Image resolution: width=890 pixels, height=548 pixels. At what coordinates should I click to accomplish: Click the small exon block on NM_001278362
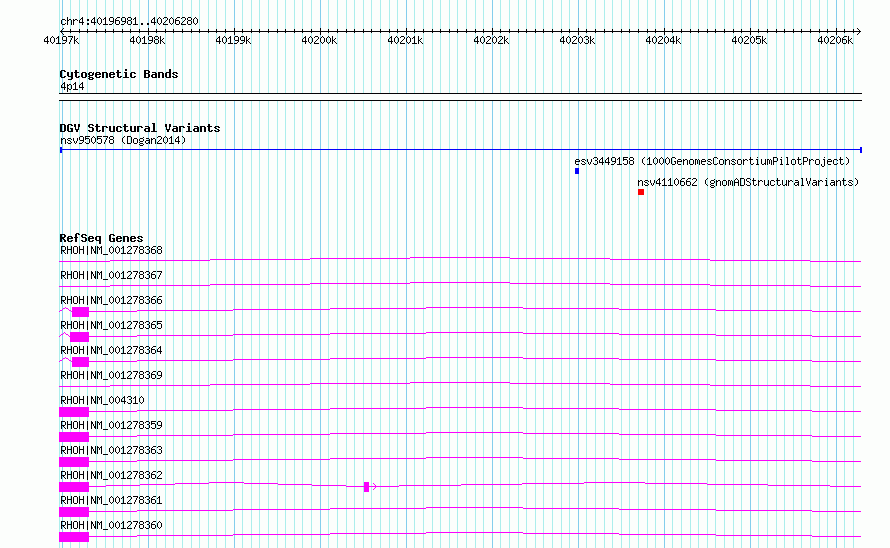pos(366,487)
